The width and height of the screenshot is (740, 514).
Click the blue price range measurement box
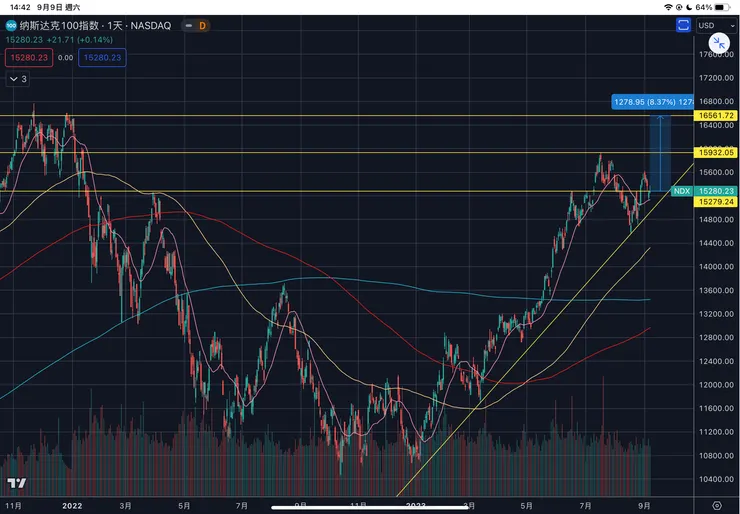click(660, 153)
